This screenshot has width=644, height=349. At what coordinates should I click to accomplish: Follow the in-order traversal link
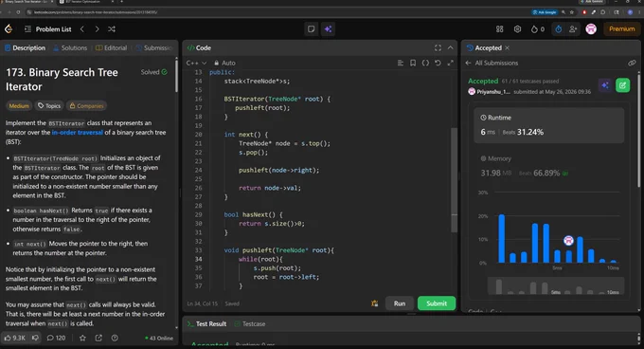pyautogui.click(x=78, y=133)
